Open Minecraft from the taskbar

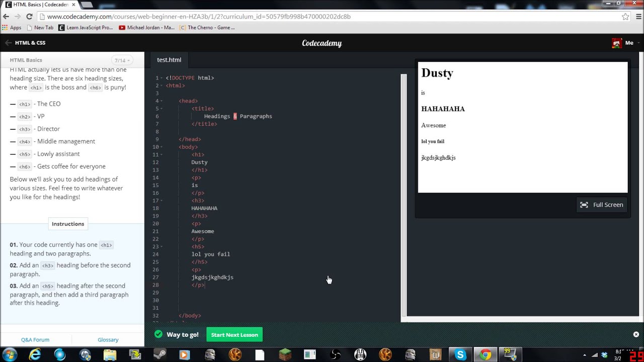tap(285, 355)
